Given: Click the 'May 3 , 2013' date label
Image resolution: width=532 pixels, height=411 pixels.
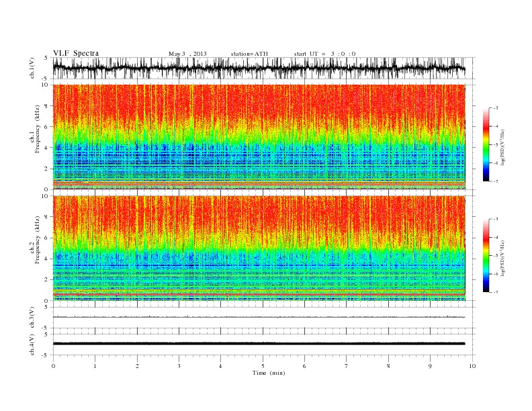Looking at the screenshot, I should pyautogui.click(x=187, y=54).
